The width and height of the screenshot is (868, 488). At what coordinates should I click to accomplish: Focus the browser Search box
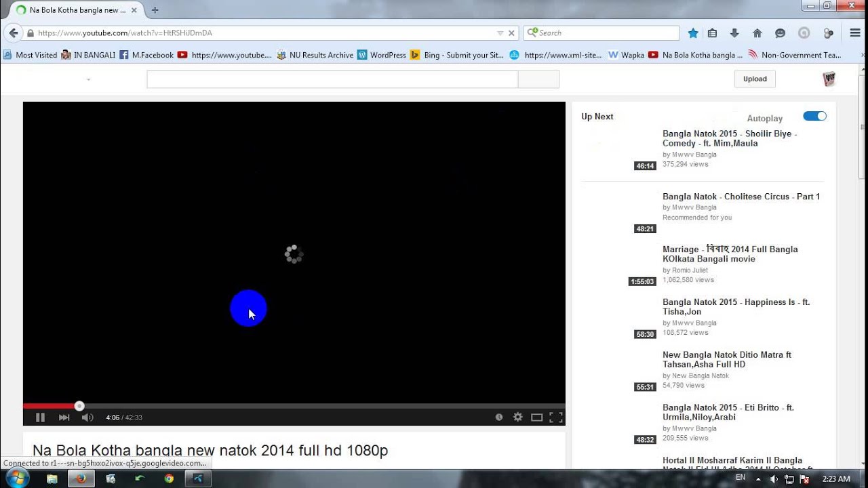click(601, 33)
